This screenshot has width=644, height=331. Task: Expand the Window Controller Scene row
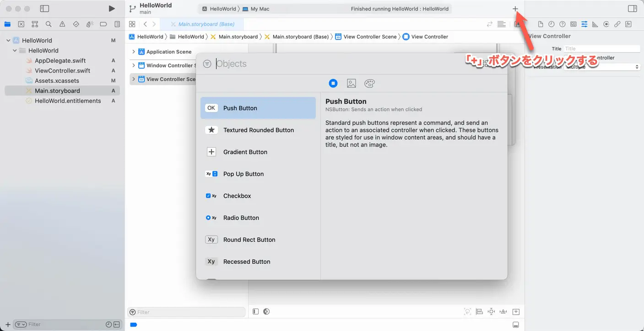coord(134,65)
